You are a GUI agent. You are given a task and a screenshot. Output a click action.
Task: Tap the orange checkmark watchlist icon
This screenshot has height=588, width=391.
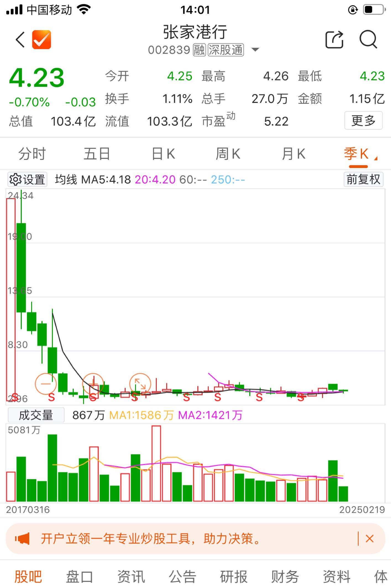41,40
